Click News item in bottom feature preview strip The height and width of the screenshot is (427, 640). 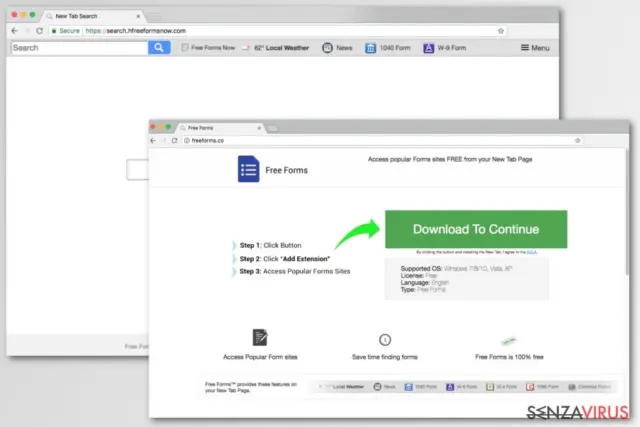pyautogui.click(x=384, y=387)
